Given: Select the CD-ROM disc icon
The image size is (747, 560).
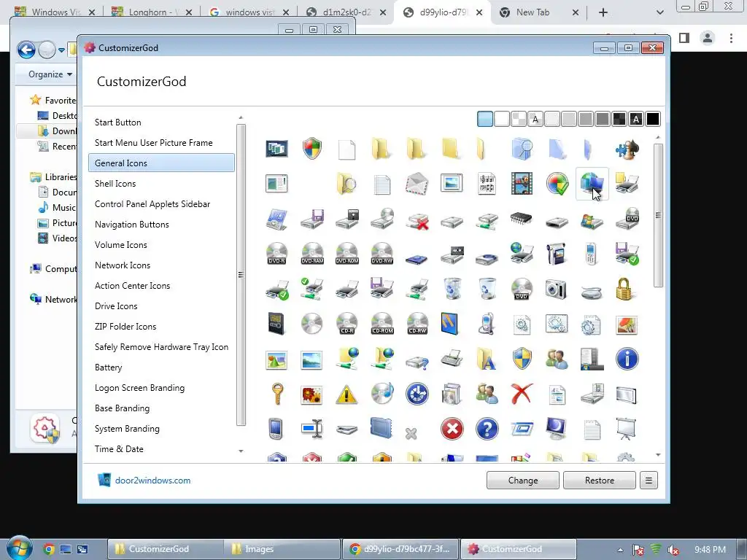Looking at the screenshot, I should [382, 324].
